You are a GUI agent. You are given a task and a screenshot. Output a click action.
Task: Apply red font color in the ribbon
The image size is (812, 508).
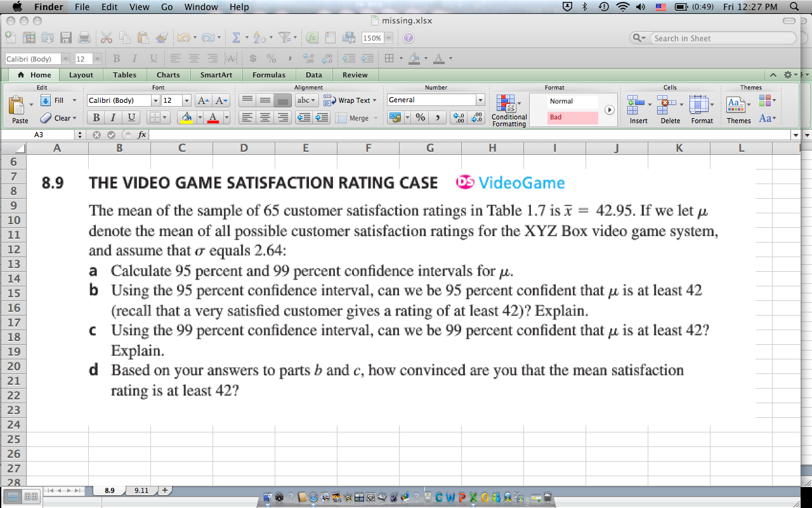tap(213, 117)
